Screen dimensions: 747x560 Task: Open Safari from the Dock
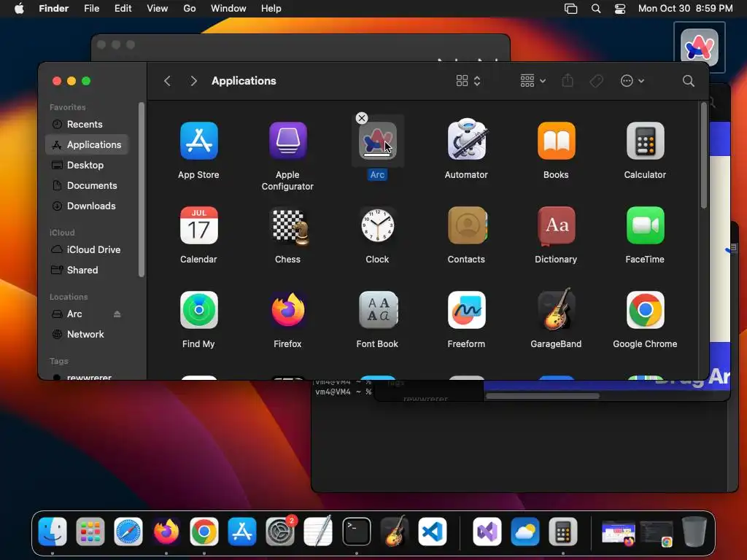128,532
